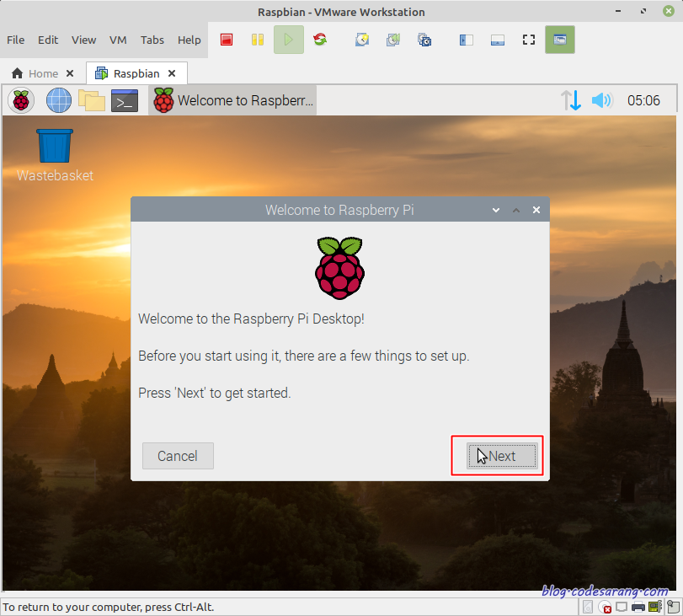Viewport: 683px width, 616px height.
Task: Click the disconnected CD/DVD status icon
Action: [605, 607]
